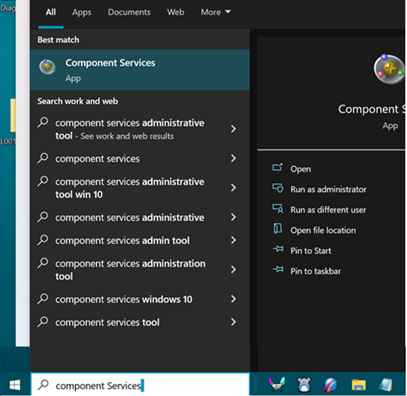Select the "component services administrative tool win 10" suggestion
The height and width of the screenshot is (396, 407).
point(140,188)
